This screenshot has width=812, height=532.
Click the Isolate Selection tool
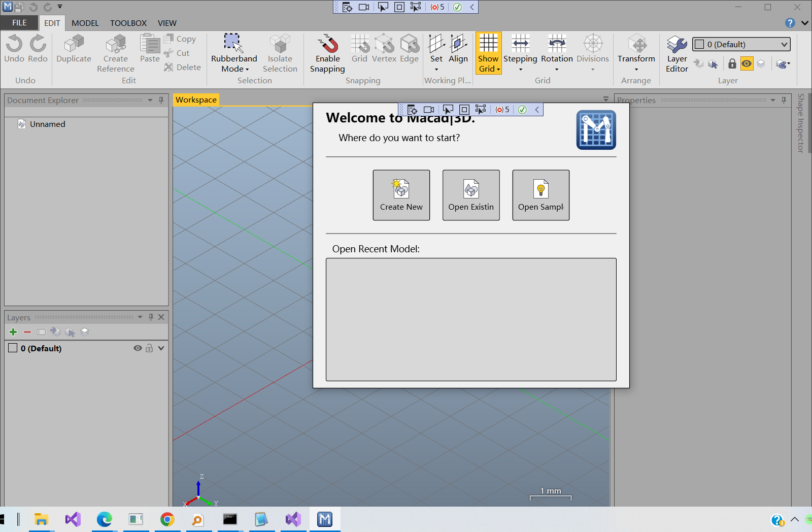[x=280, y=53]
